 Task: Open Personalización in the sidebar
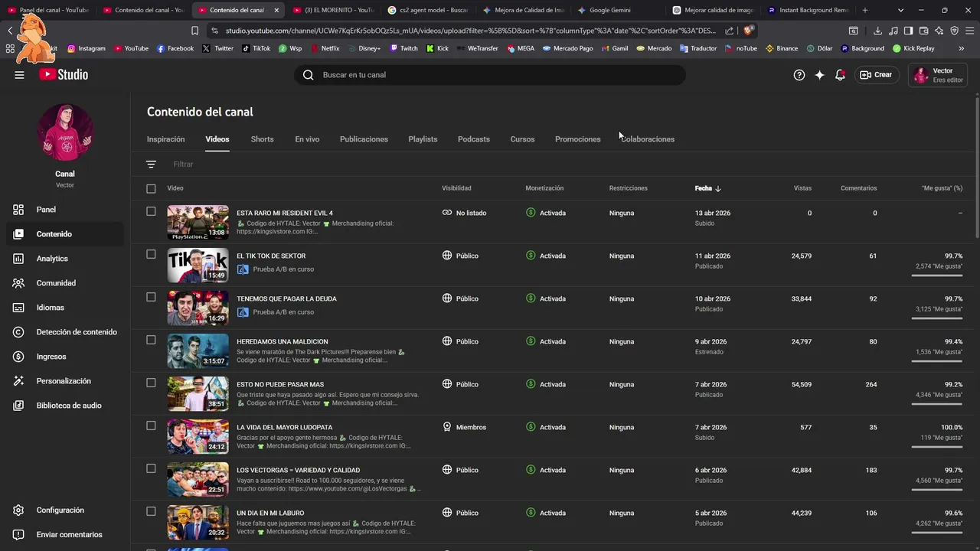point(65,381)
